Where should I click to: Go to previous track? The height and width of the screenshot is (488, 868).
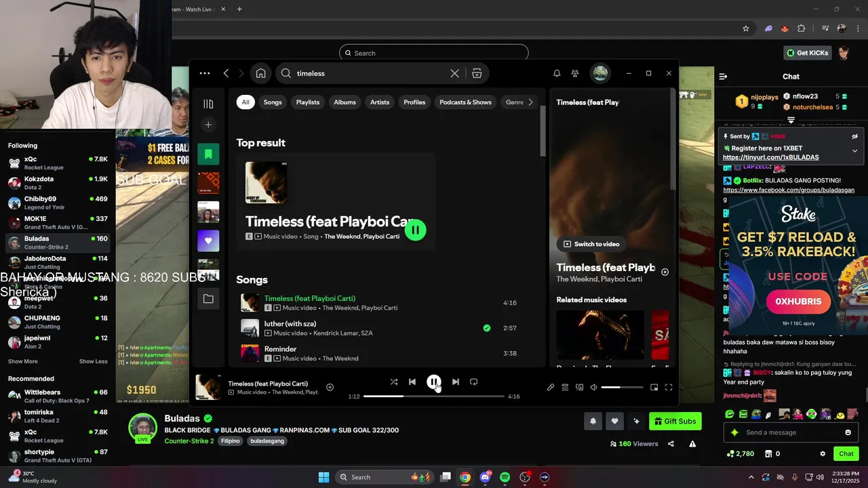click(x=412, y=382)
